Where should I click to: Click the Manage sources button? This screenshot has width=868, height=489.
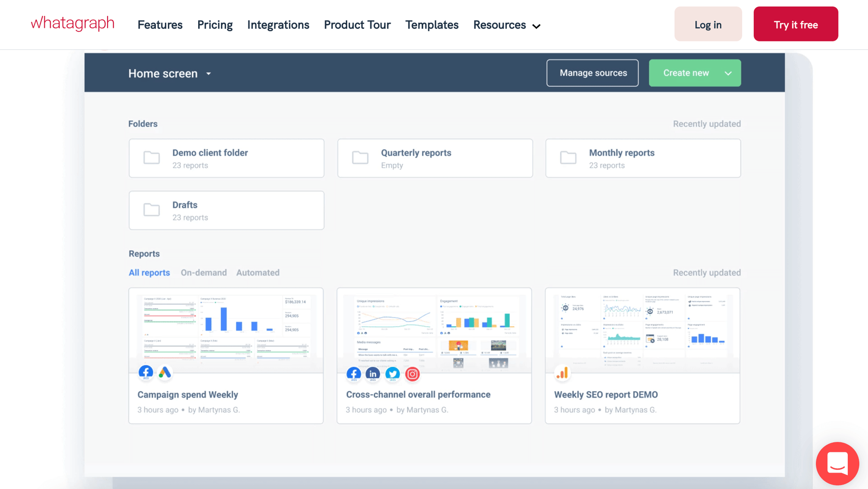pyautogui.click(x=592, y=73)
